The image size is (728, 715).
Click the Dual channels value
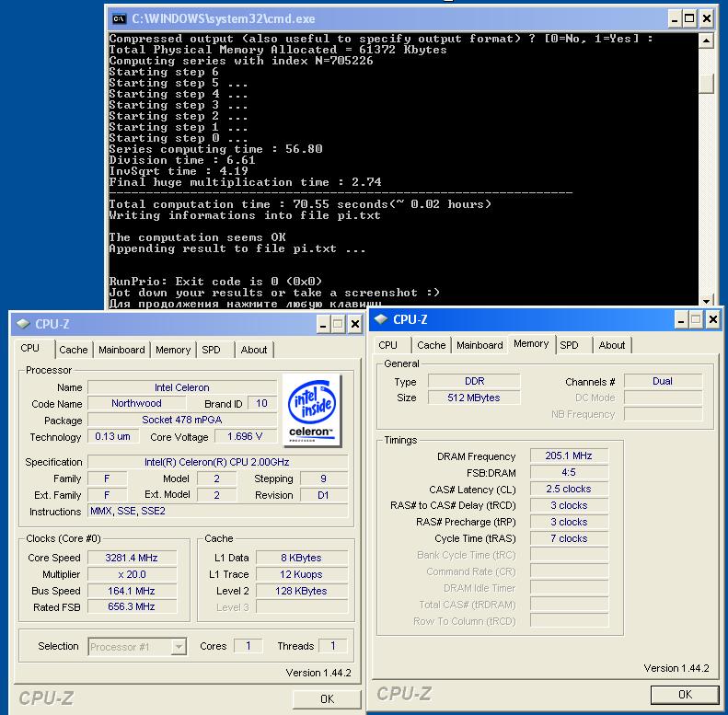coord(663,381)
